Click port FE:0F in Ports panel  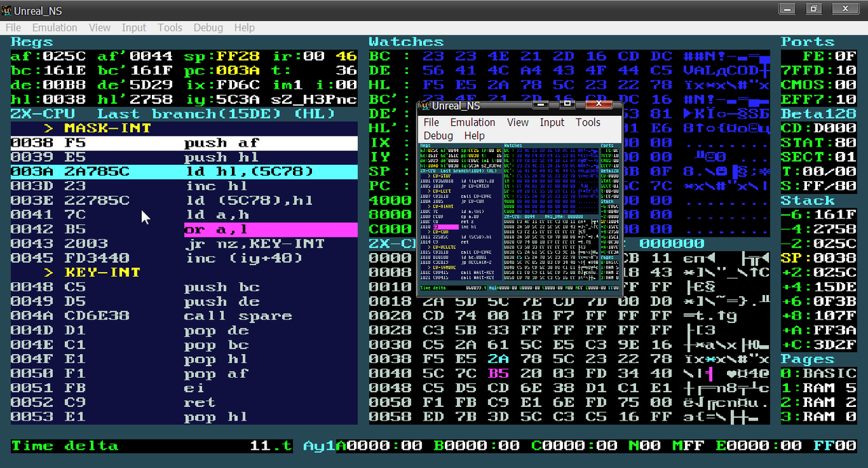(829, 56)
